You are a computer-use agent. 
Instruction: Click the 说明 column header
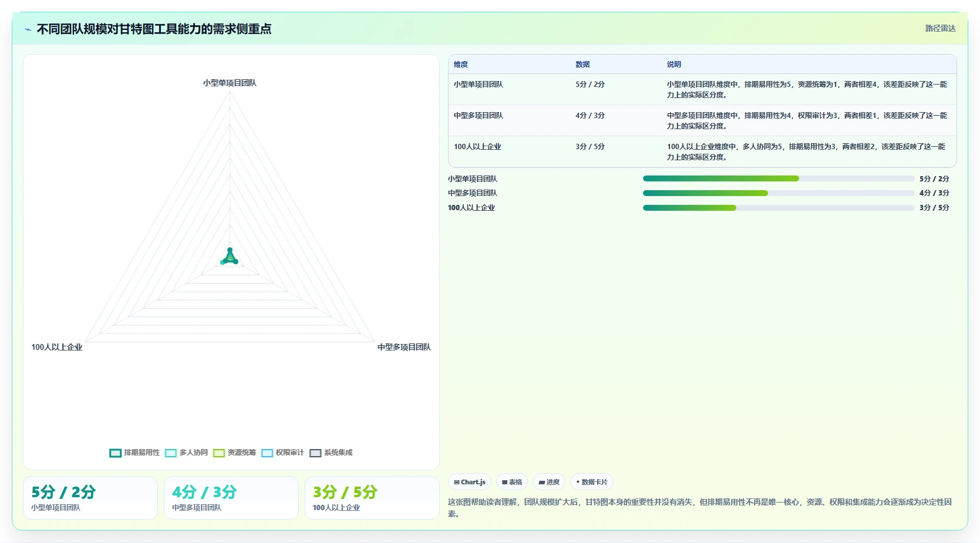click(x=673, y=65)
